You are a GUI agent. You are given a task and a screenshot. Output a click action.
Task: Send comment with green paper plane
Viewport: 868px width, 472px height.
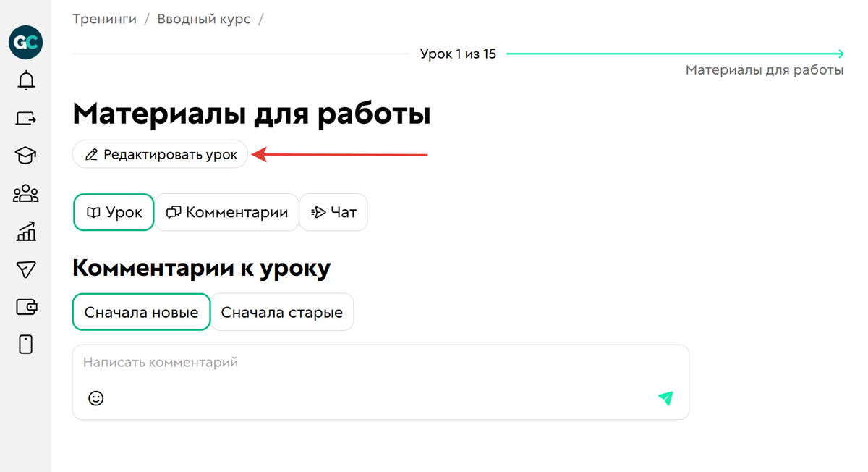pos(665,397)
